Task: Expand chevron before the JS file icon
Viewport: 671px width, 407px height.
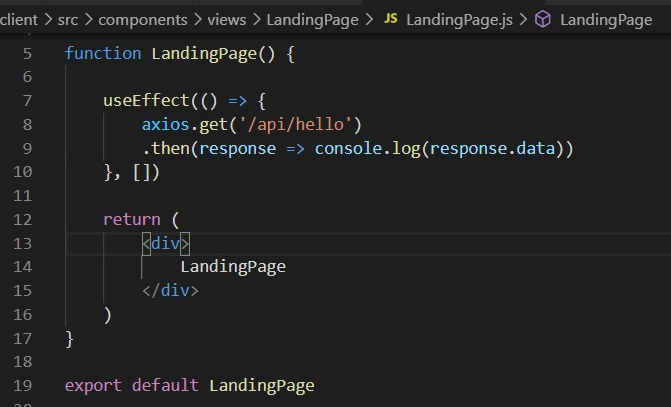Action: tap(369, 20)
